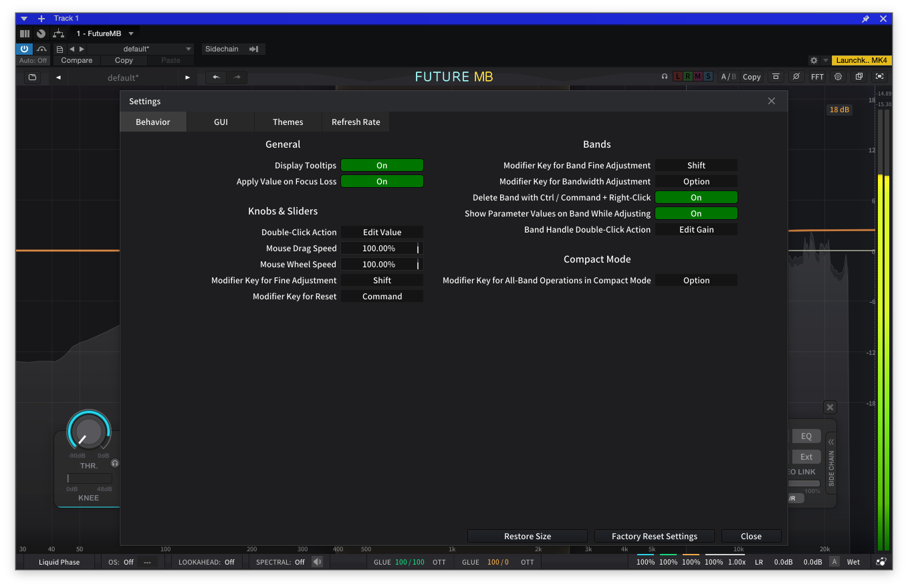Toggle the S side channel button
Screen dimensions: 908x588
[x=708, y=77]
